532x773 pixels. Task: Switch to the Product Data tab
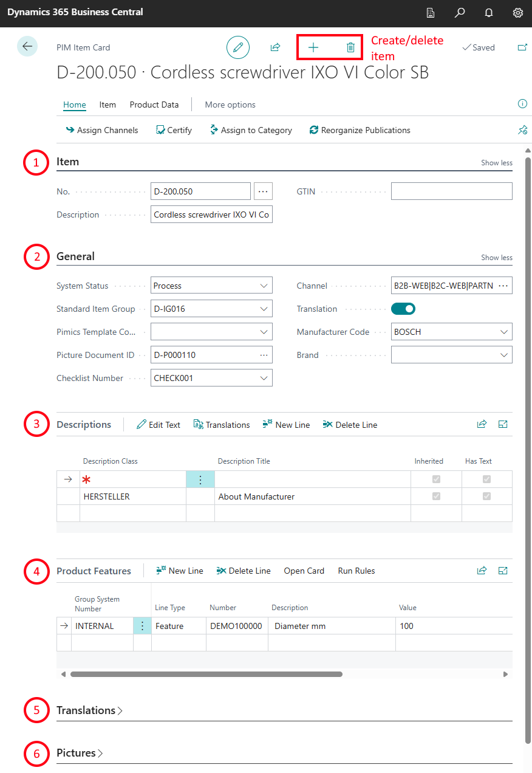point(154,105)
